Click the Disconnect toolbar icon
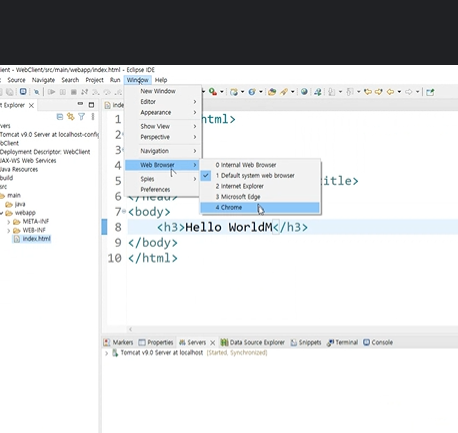 85,92
